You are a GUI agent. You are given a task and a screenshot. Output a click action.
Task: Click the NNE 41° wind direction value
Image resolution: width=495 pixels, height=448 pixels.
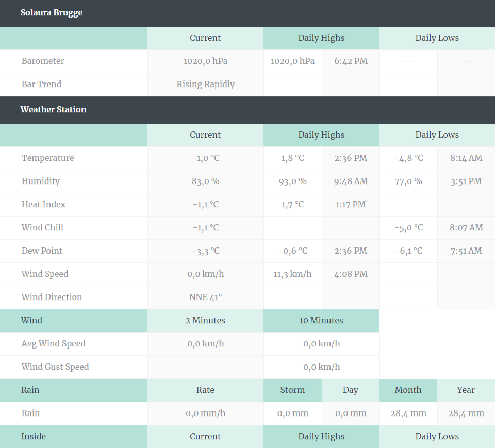tap(206, 297)
